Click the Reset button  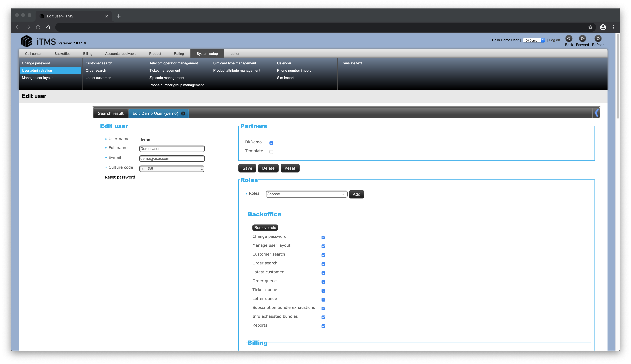(x=290, y=168)
